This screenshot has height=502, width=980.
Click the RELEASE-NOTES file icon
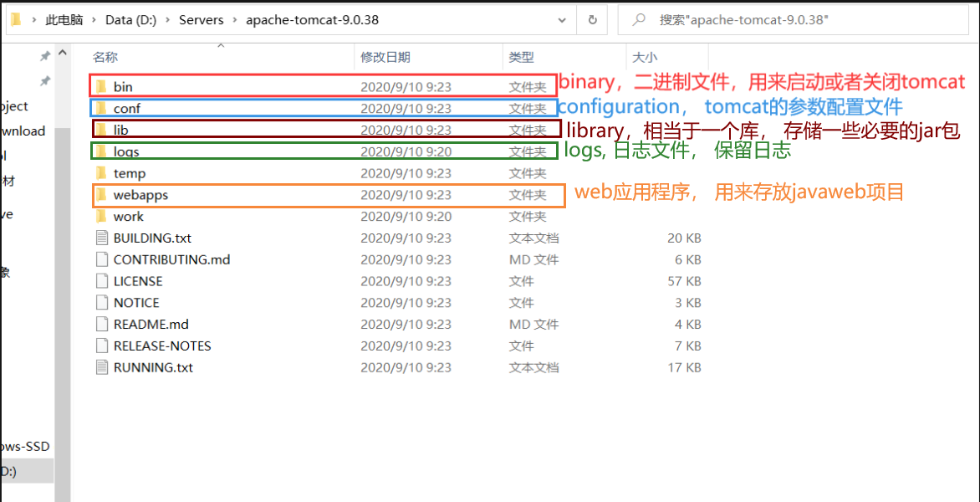102,346
